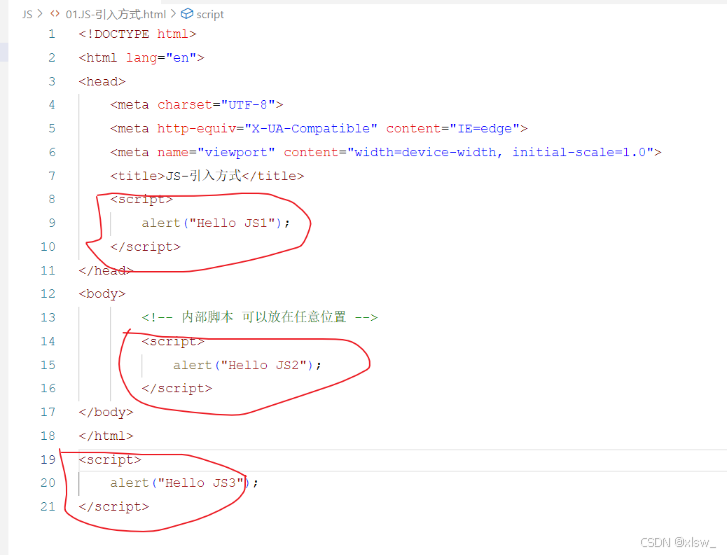727x555 pixels.
Task: Click the <script> tag on line 19
Action: [110, 459]
